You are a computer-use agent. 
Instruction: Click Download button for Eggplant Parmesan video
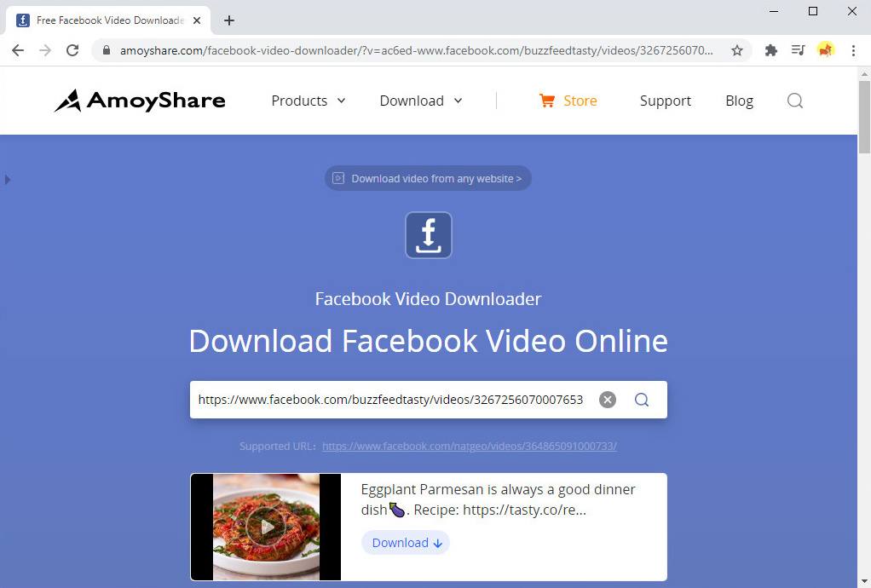(x=406, y=543)
